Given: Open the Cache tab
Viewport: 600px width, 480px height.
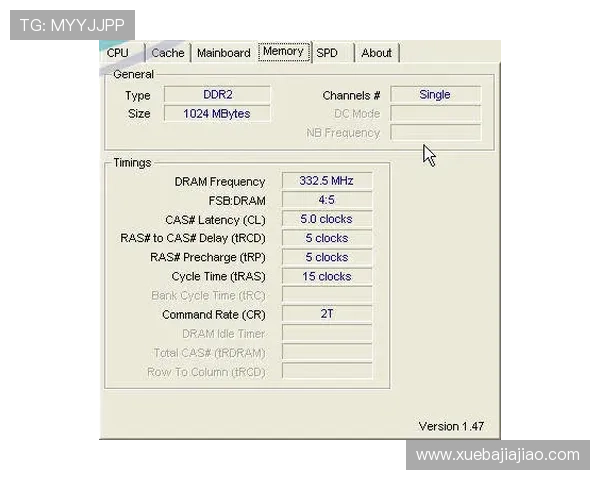Looking at the screenshot, I should [x=167, y=53].
